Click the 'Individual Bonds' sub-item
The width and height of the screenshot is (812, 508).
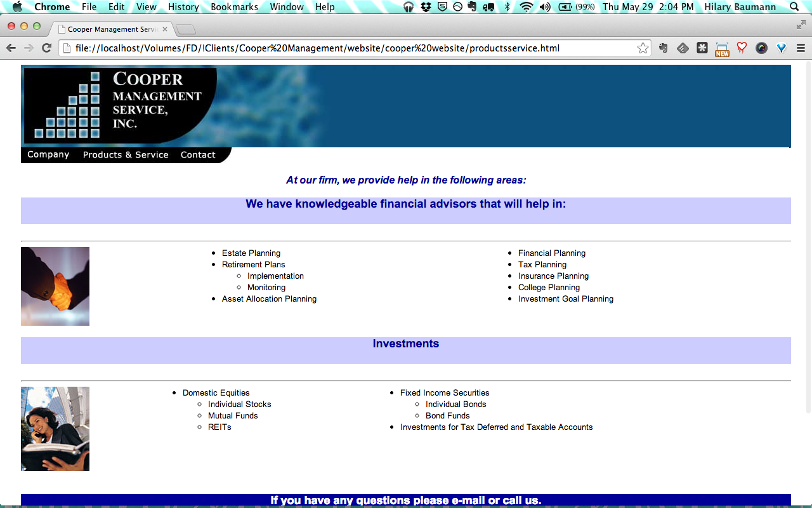(456, 404)
